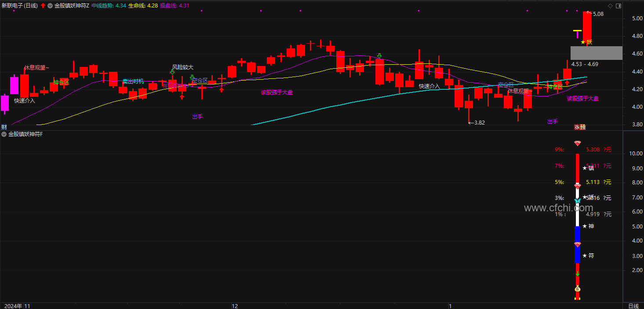This screenshot has width=644, height=309.
Task: Click the 生命线: 4.28 value
Action: (143, 6)
